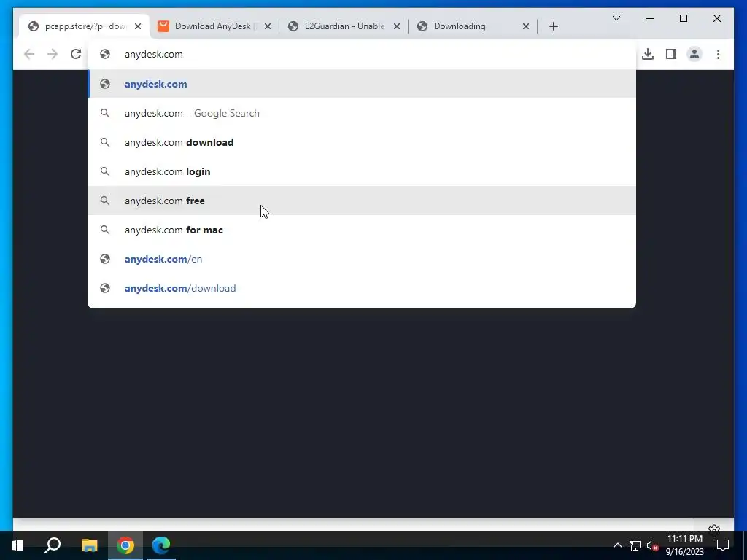Choose the anydesk.com free suggestion

point(362,201)
